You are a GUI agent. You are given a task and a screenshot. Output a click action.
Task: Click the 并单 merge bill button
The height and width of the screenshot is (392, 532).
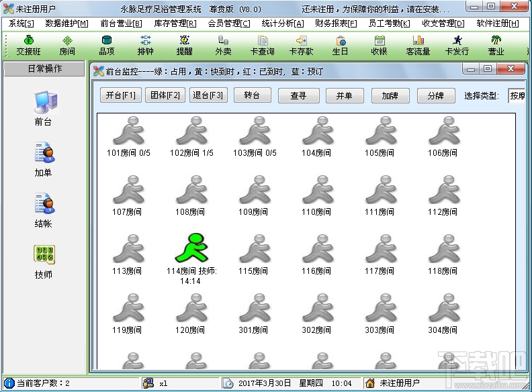pos(345,95)
